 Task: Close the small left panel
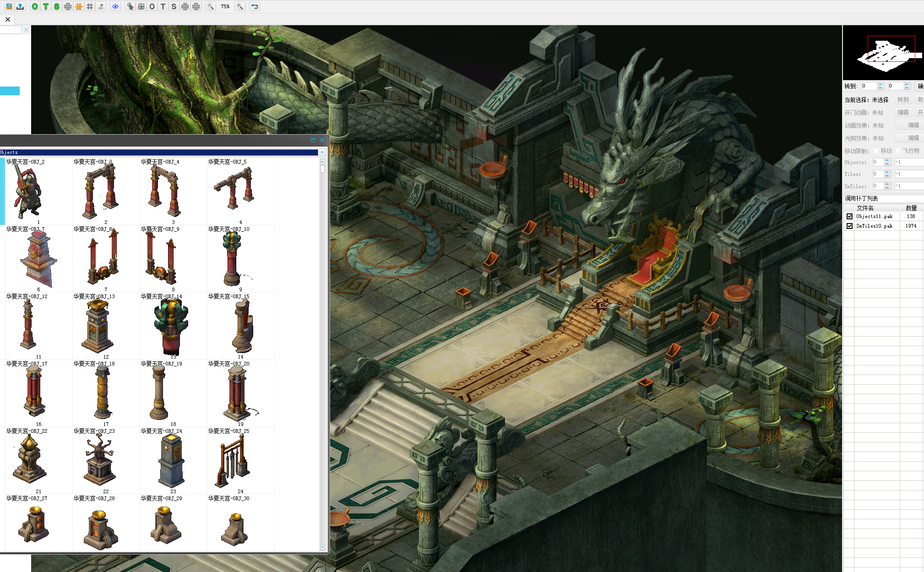[x=26, y=29]
